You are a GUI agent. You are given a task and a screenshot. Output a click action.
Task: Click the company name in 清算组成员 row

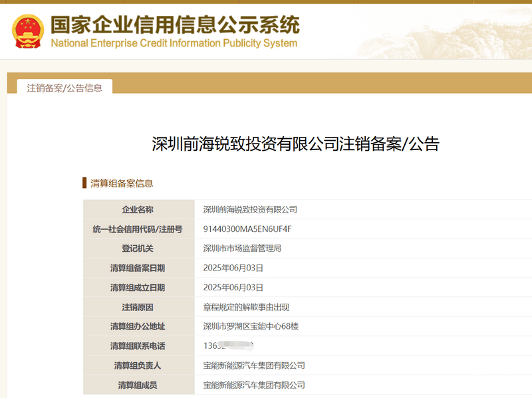point(254,385)
